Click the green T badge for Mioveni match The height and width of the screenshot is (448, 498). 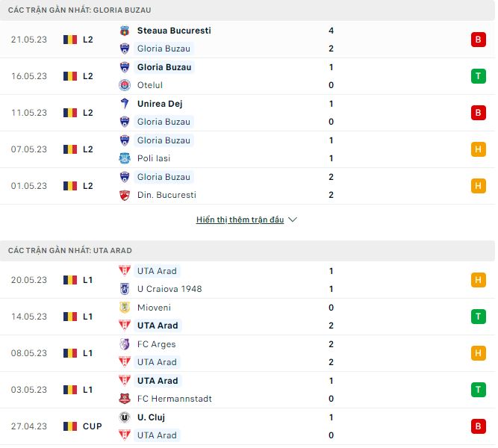tap(479, 317)
